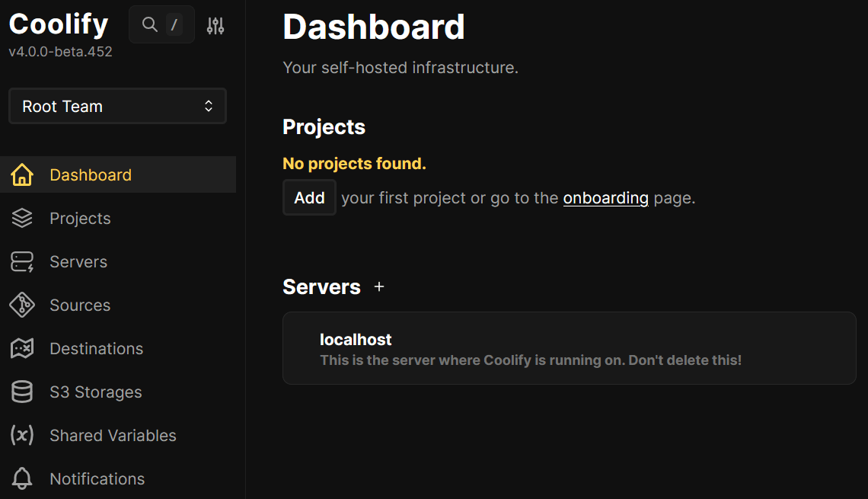Click the Sources git icon
Viewport: 868px width, 499px height.
click(x=22, y=305)
